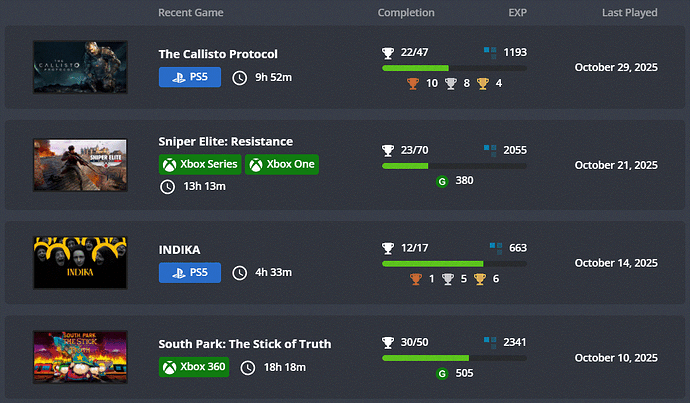Select the INDIKA cover thumbnail

(80, 262)
